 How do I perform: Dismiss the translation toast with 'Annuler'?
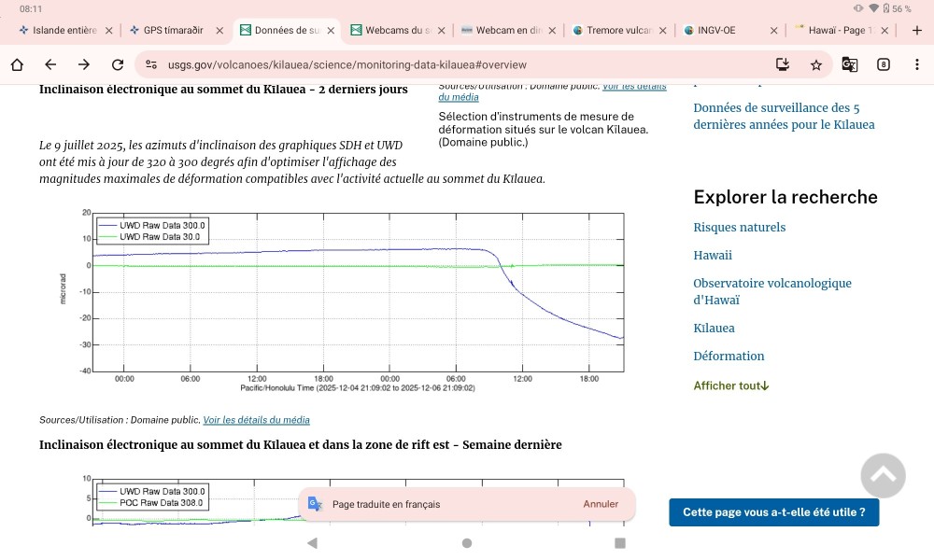(x=600, y=503)
